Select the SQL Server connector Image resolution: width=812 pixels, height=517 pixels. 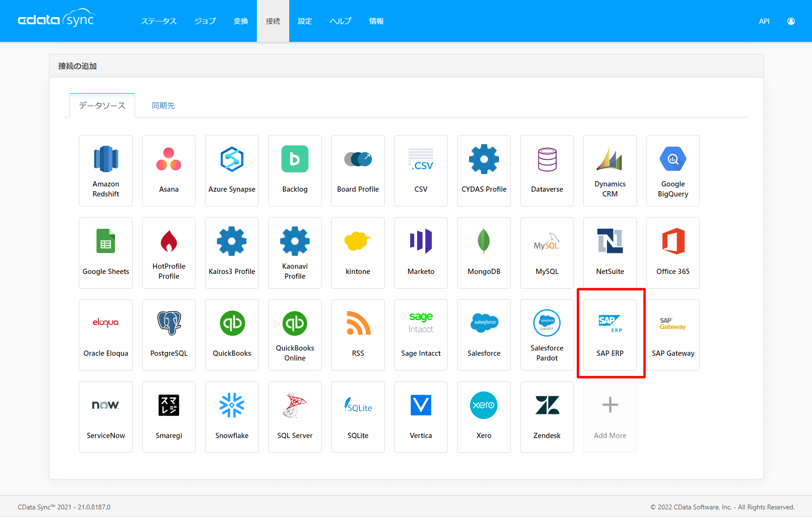coord(295,417)
